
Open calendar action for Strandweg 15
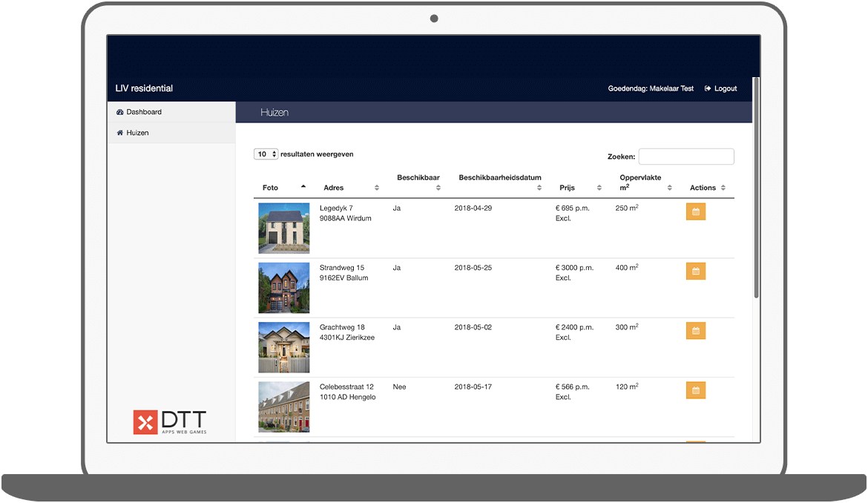[x=695, y=271]
